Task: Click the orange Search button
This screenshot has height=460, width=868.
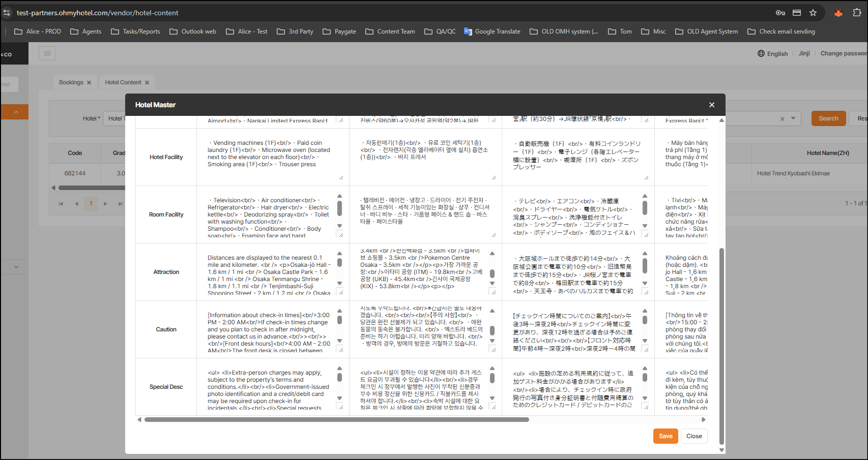Action: pos(828,118)
